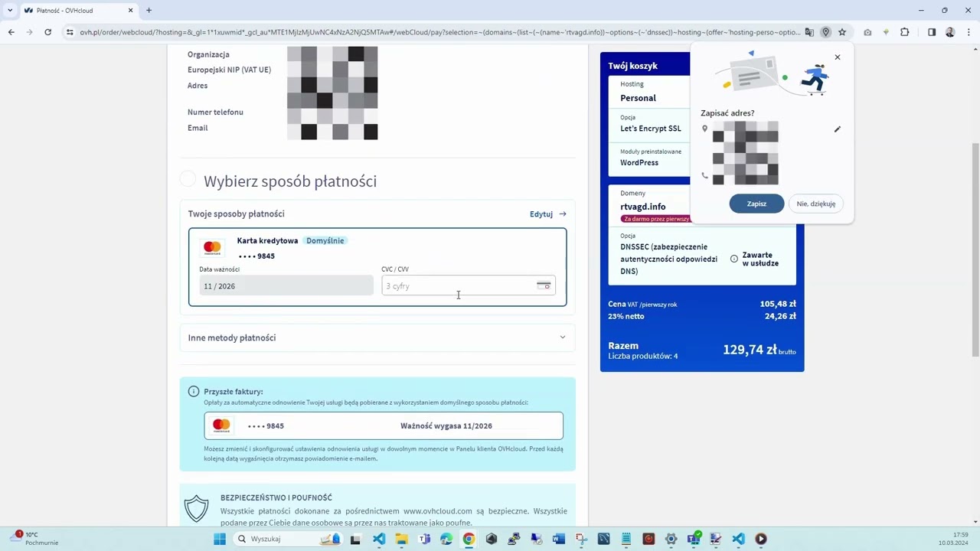Close the Płatność - OVHcloud tab
This screenshot has width=980, height=551.
[130, 11]
